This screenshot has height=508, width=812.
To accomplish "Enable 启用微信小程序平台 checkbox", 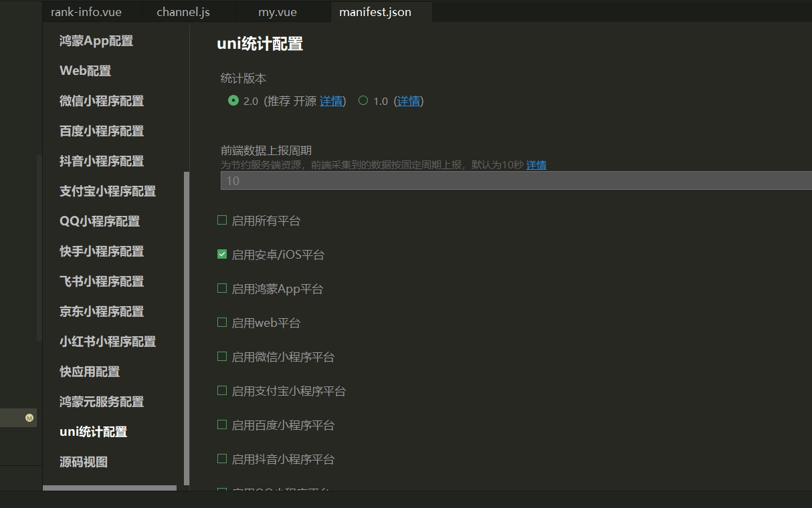I will 222,356.
